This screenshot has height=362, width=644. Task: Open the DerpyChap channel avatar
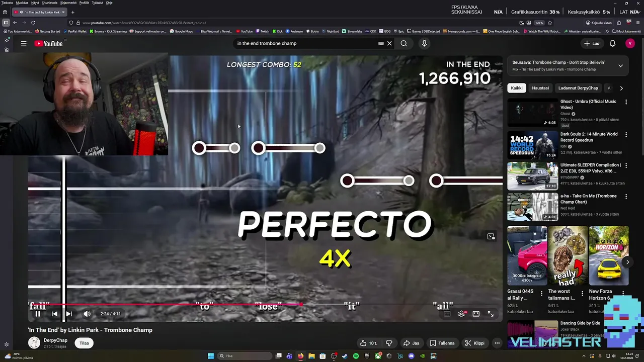(x=34, y=343)
